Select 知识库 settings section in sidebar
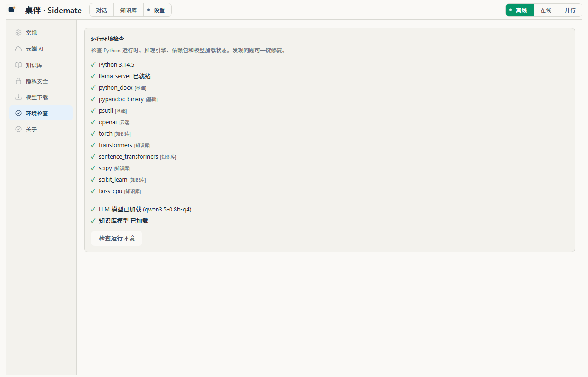Screen dimensions: 588x377 (x=41, y=65)
